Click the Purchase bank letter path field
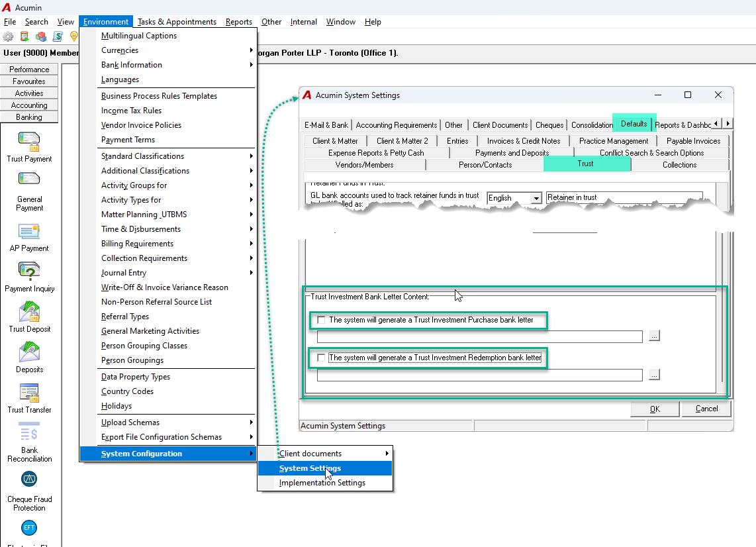Image resolution: width=756 pixels, height=547 pixels. point(480,336)
